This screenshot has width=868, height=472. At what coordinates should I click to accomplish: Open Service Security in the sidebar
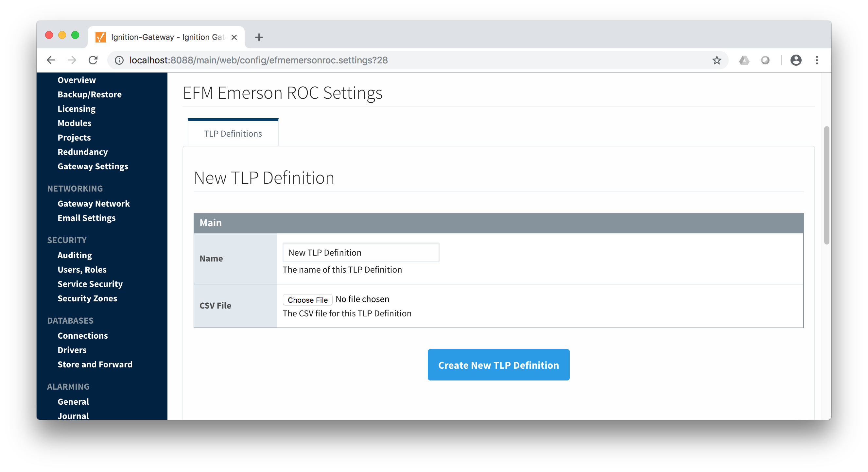tap(90, 284)
